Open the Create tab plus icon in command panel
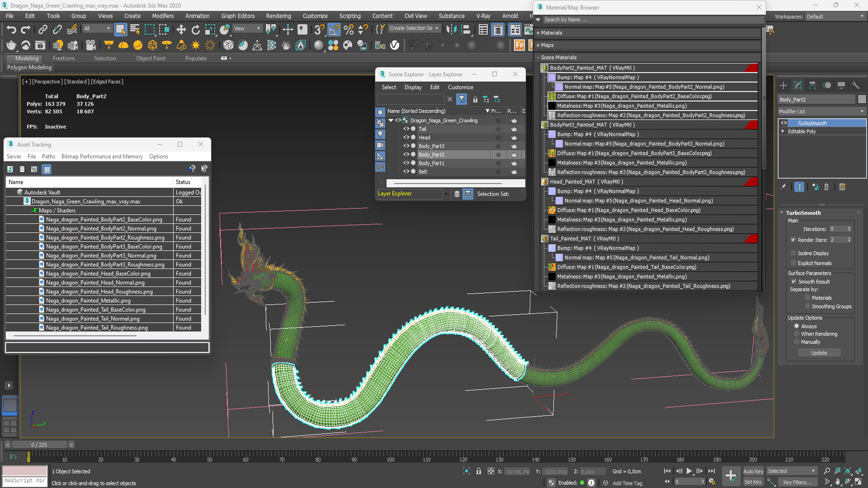 (783, 85)
